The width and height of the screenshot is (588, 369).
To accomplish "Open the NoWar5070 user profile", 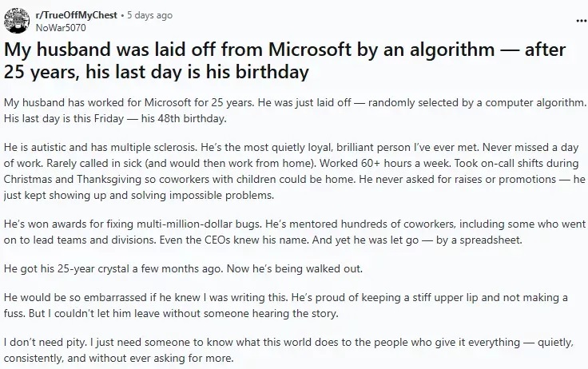I will [x=59, y=26].
